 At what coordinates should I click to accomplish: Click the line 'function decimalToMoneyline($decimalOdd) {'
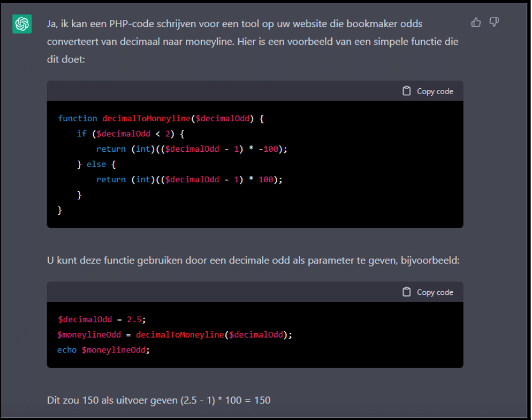[x=161, y=118]
